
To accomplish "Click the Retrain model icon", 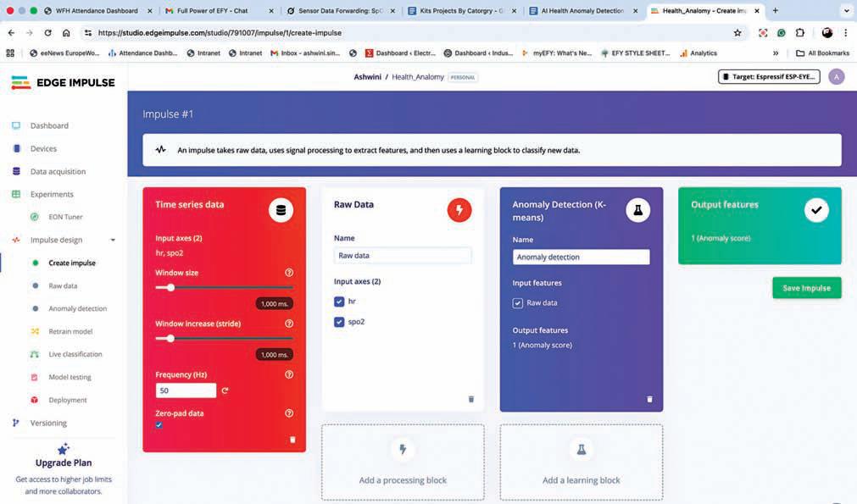I will pyautogui.click(x=35, y=331).
